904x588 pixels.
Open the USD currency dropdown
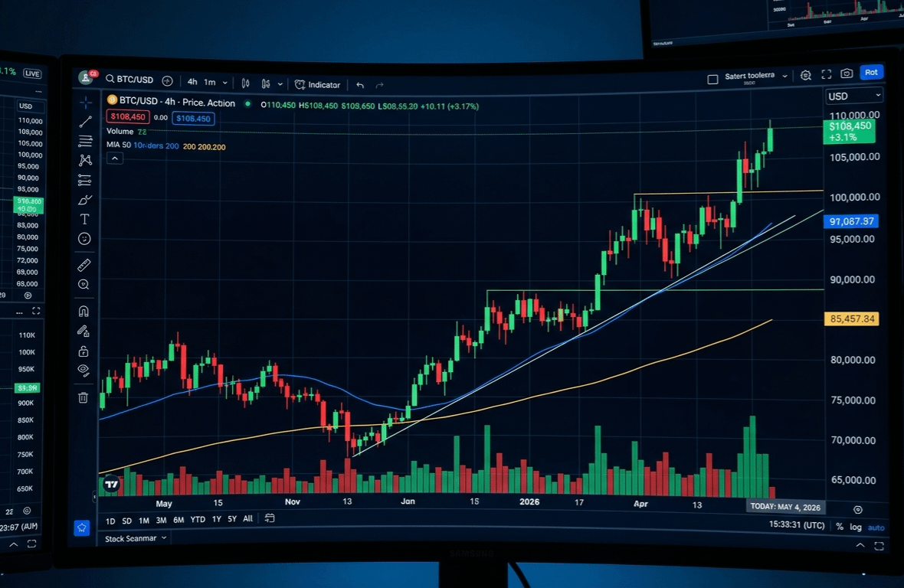click(854, 96)
